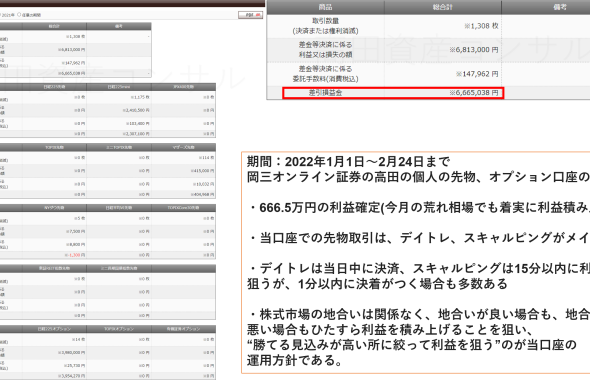Click the ※415,000 円 cell
This screenshot has width=590, height=380.
202,171
